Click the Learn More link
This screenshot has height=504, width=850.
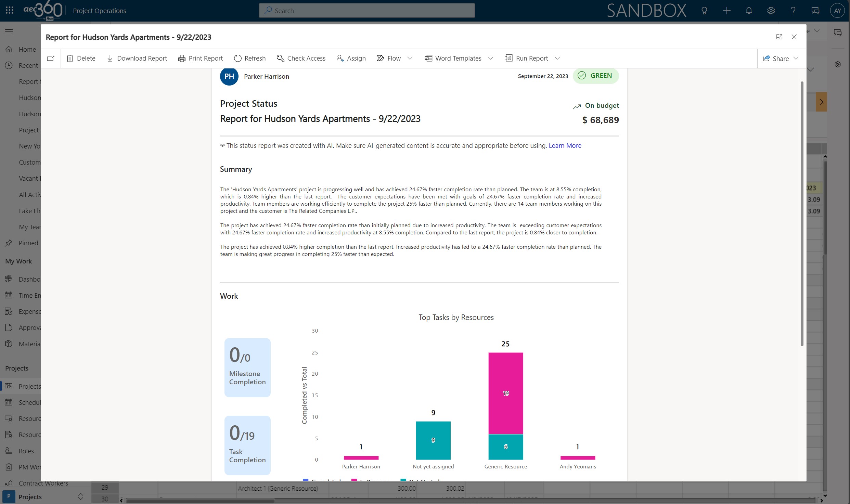pos(565,145)
